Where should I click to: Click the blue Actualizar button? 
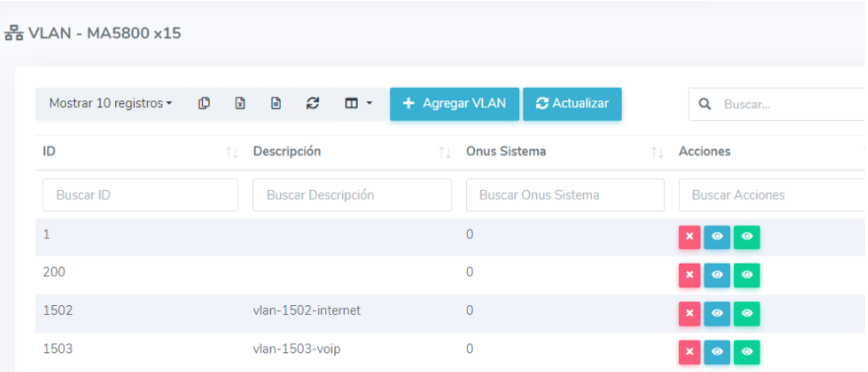pos(572,103)
